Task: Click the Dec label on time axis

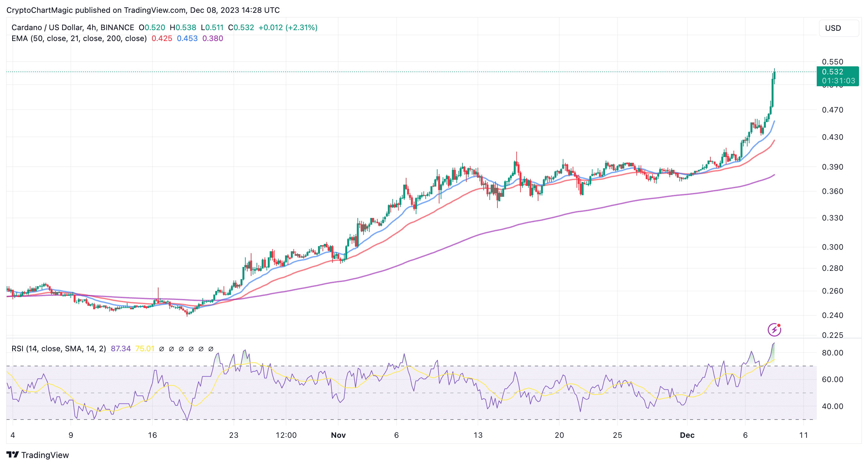Action: [687, 435]
